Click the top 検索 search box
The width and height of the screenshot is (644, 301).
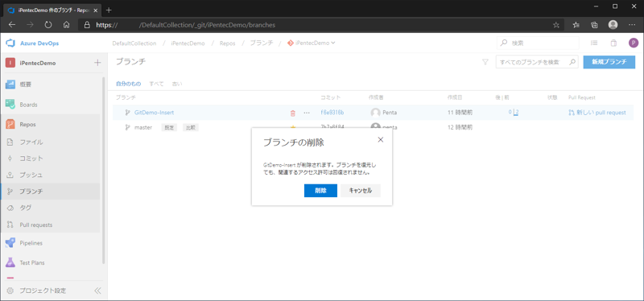coord(538,43)
